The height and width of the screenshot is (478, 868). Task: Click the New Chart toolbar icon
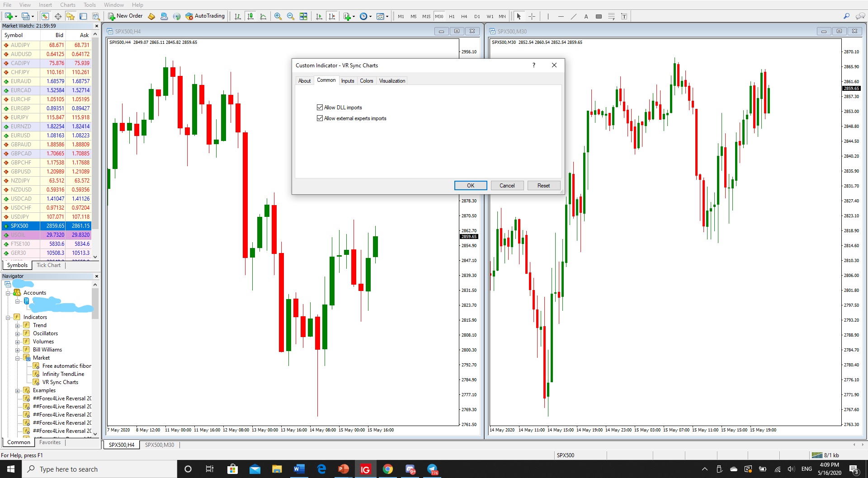coord(9,16)
